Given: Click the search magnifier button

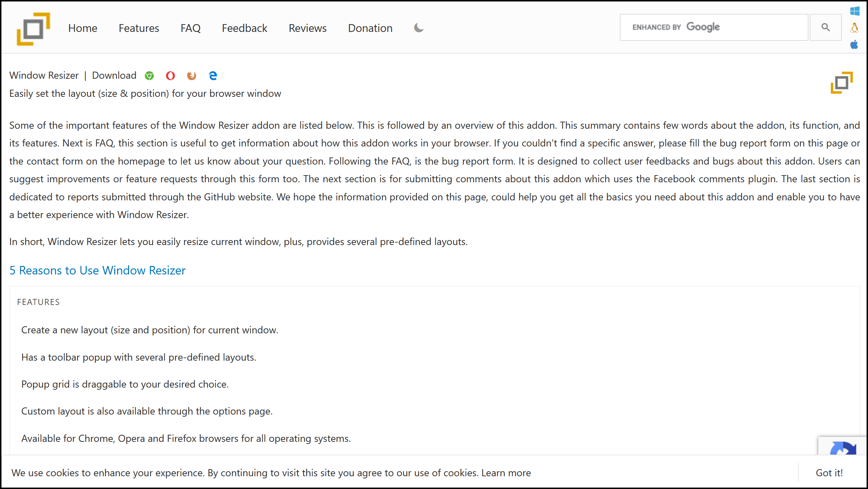Looking at the screenshot, I should 825,27.
